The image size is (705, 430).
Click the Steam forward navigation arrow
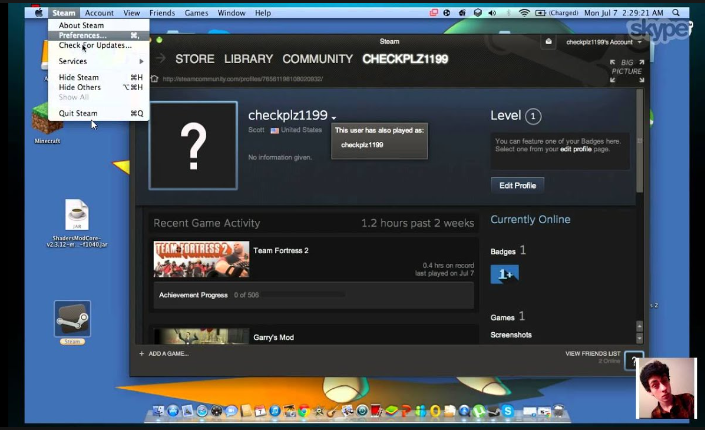pyautogui.click(x=160, y=59)
